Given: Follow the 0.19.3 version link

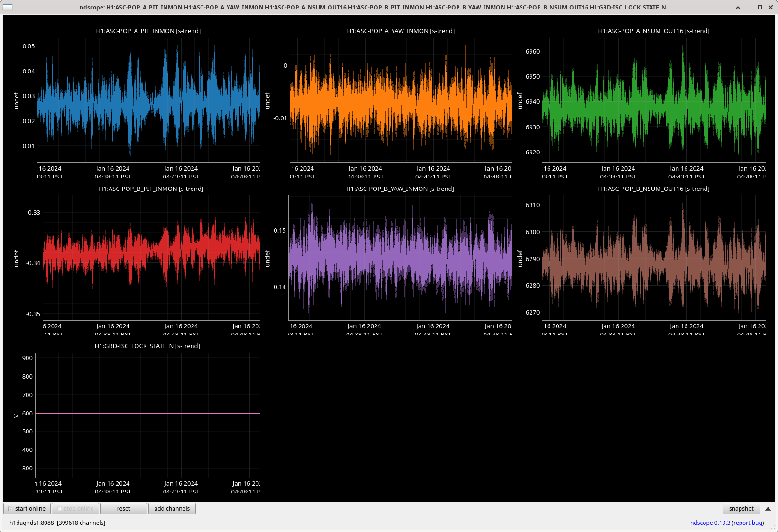Looking at the screenshot, I should pyautogui.click(x=722, y=523).
